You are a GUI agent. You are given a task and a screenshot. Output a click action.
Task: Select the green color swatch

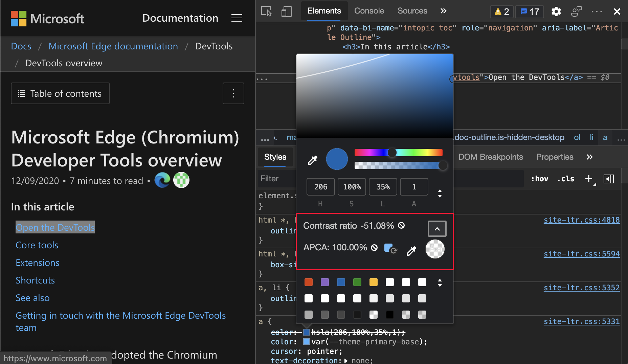point(357,282)
